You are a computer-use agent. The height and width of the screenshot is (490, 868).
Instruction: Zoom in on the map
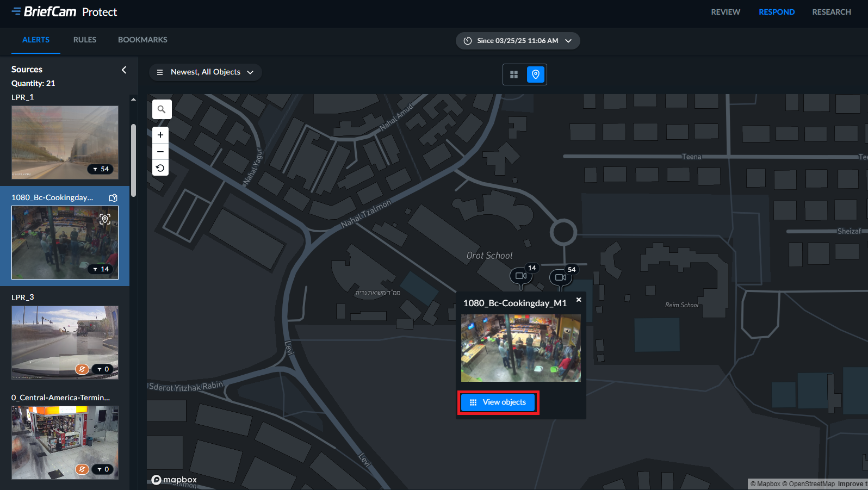pyautogui.click(x=160, y=135)
